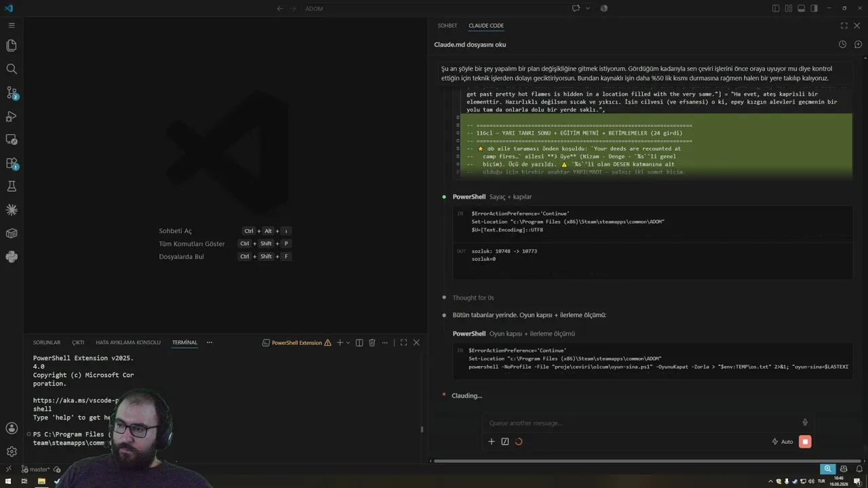Start a new Claude conversation
This screenshot has height=488, width=868.
pos(858,45)
